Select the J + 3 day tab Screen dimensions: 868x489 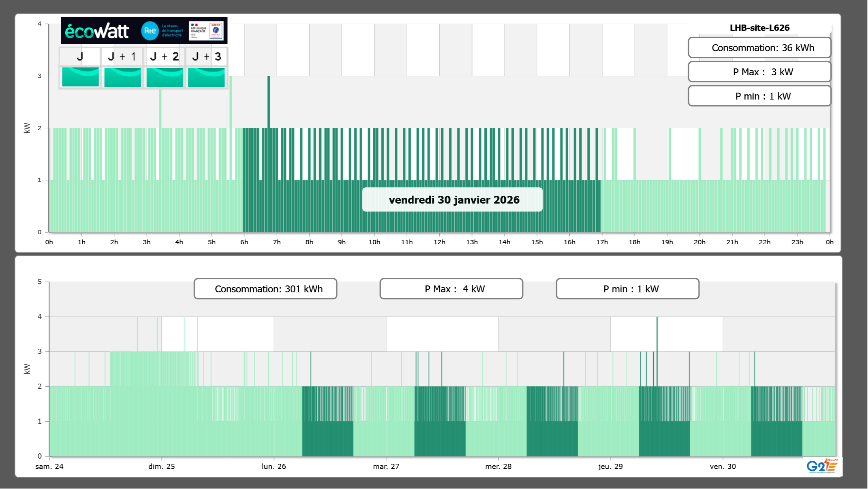pos(206,57)
